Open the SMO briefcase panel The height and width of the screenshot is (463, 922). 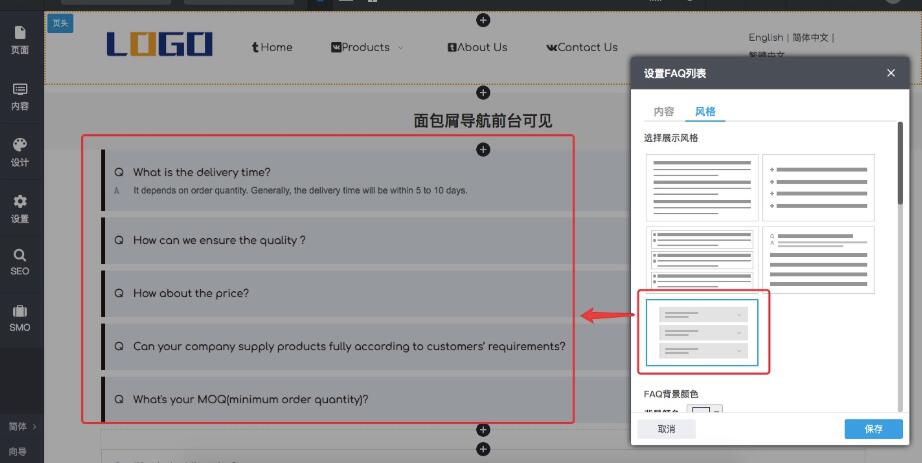(x=20, y=318)
